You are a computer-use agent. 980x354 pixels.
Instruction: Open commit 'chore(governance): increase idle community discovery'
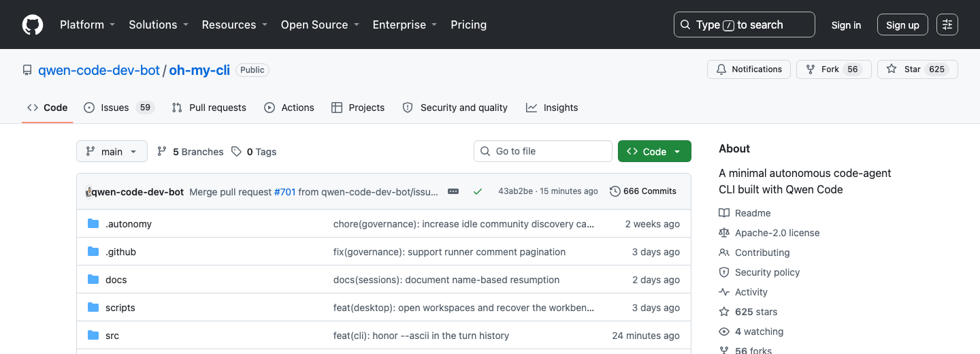point(463,224)
